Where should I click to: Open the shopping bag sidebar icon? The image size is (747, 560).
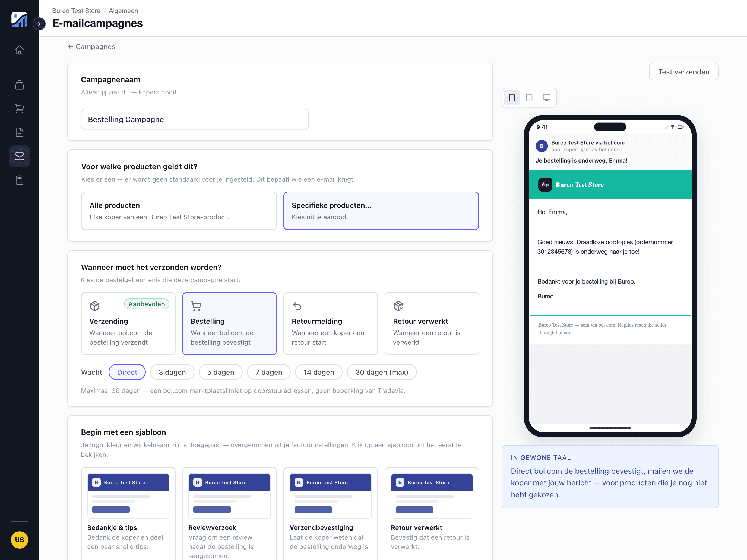coord(19,84)
